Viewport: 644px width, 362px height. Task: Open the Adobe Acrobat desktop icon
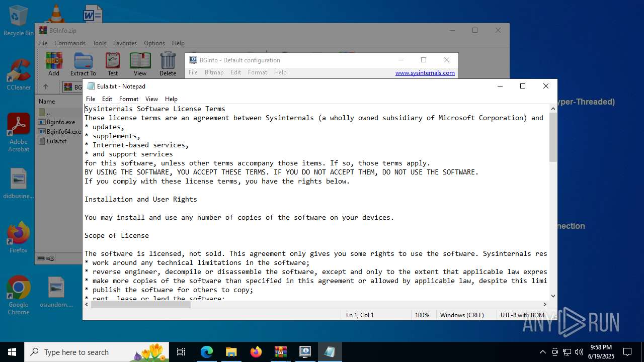(19, 133)
